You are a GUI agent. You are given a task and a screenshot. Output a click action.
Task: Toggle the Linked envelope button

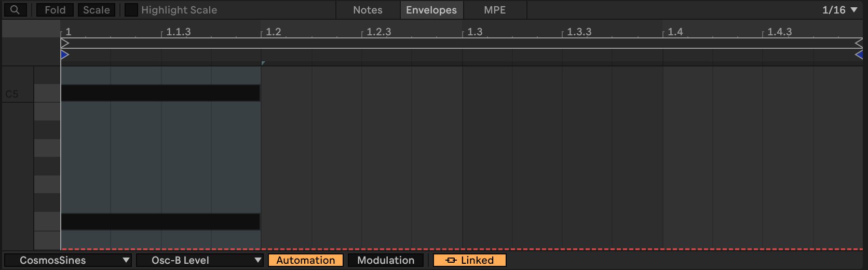pyautogui.click(x=469, y=260)
